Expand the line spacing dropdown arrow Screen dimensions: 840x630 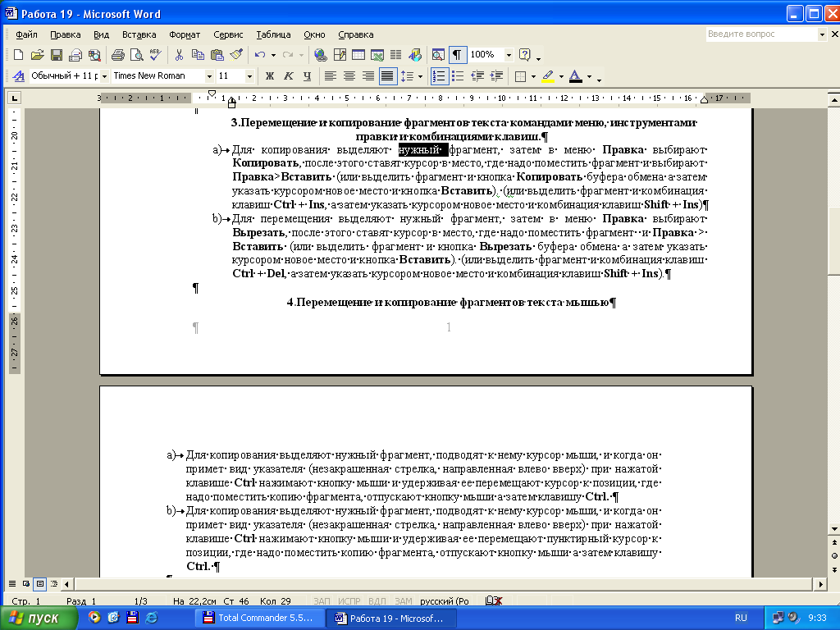pyautogui.click(x=420, y=76)
